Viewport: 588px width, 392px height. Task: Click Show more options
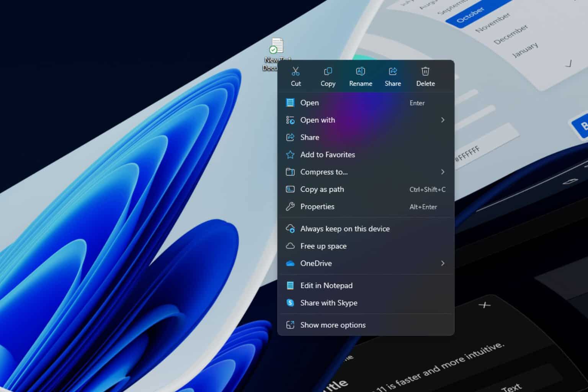[x=333, y=325]
